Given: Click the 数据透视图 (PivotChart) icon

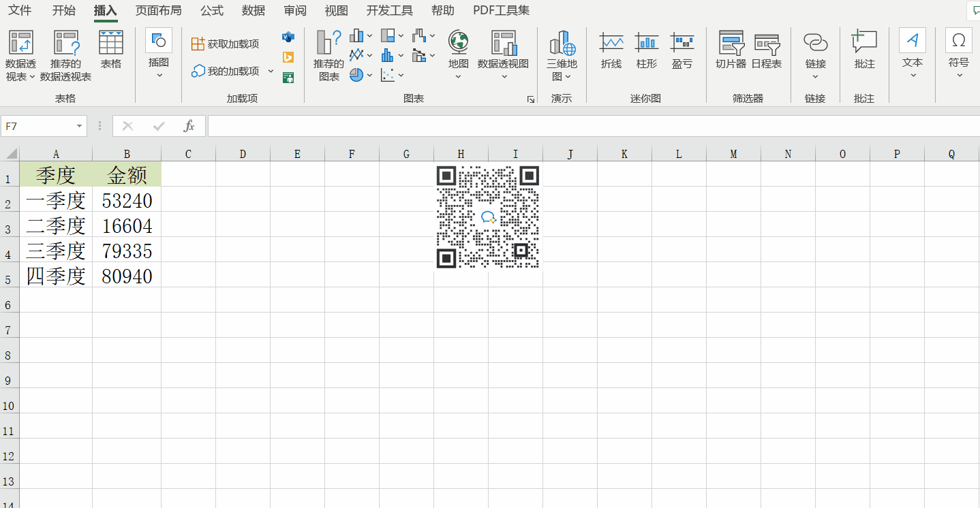Looking at the screenshot, I should 504,42.
